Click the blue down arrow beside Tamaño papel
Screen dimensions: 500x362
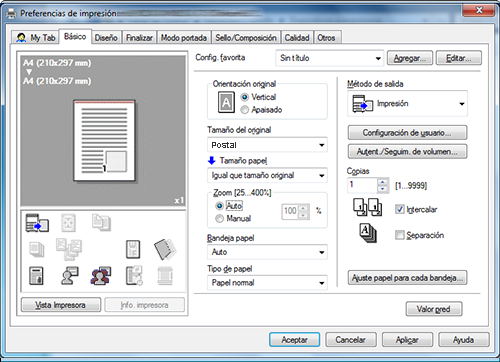coord(212,161)
